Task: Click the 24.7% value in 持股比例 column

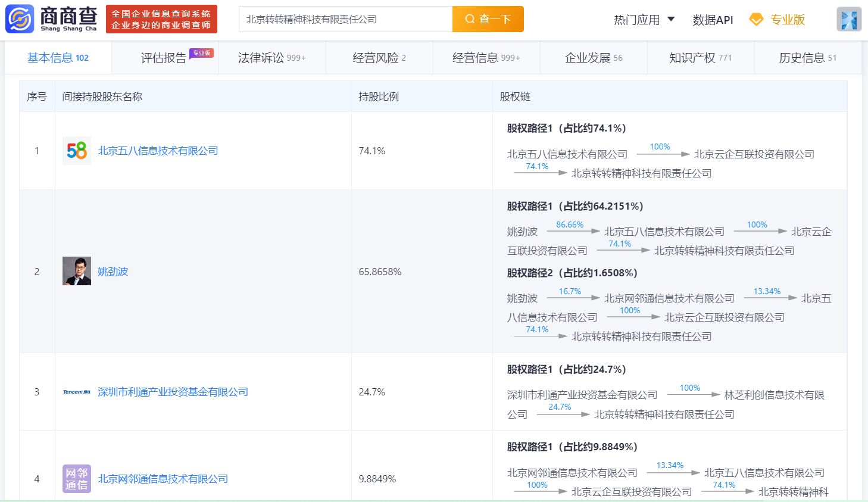Action: coord(372,392)
